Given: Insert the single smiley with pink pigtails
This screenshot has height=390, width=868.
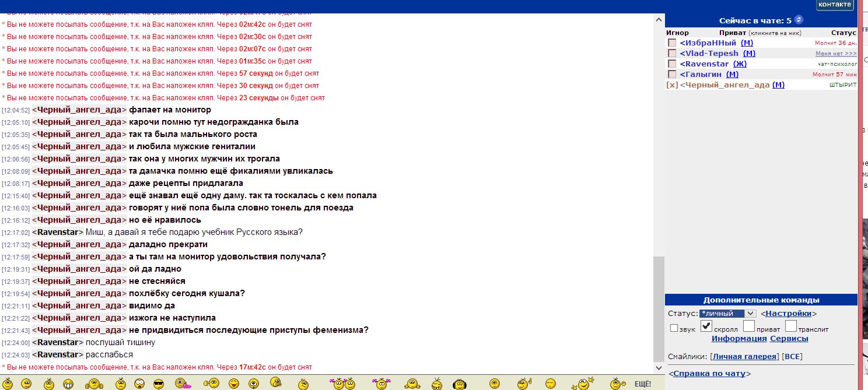Looking at the screenshot, I should 381,383.
